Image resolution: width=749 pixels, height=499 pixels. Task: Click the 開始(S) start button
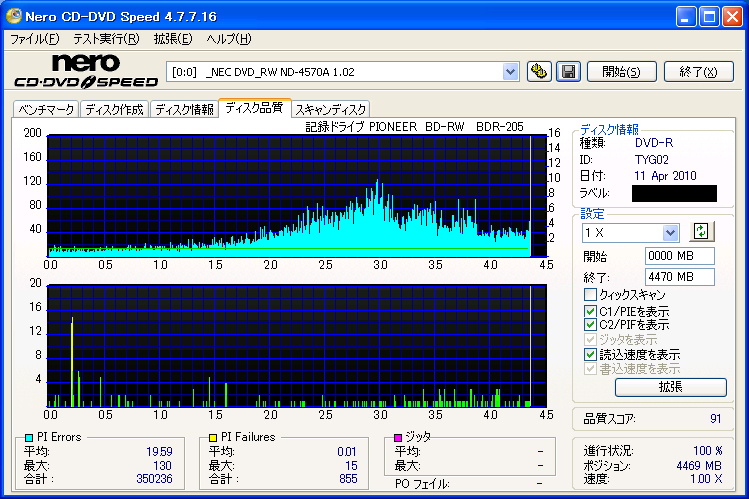point(621,72)
